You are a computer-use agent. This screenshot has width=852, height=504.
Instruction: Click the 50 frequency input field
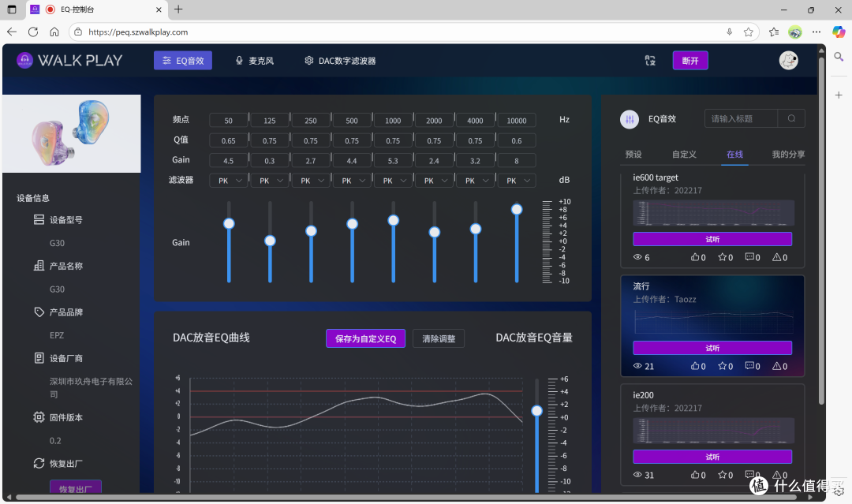[x=229, y=121]
